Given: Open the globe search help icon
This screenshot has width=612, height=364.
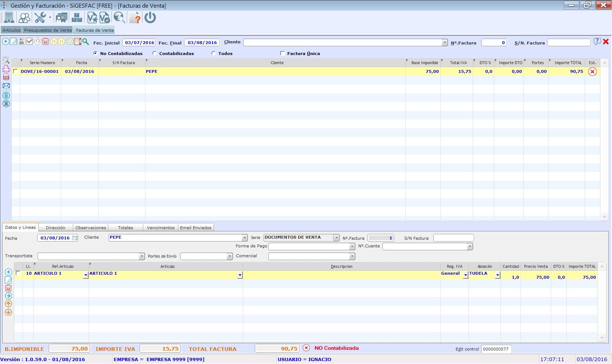Looking at the screenshot, I should point(119,17).
